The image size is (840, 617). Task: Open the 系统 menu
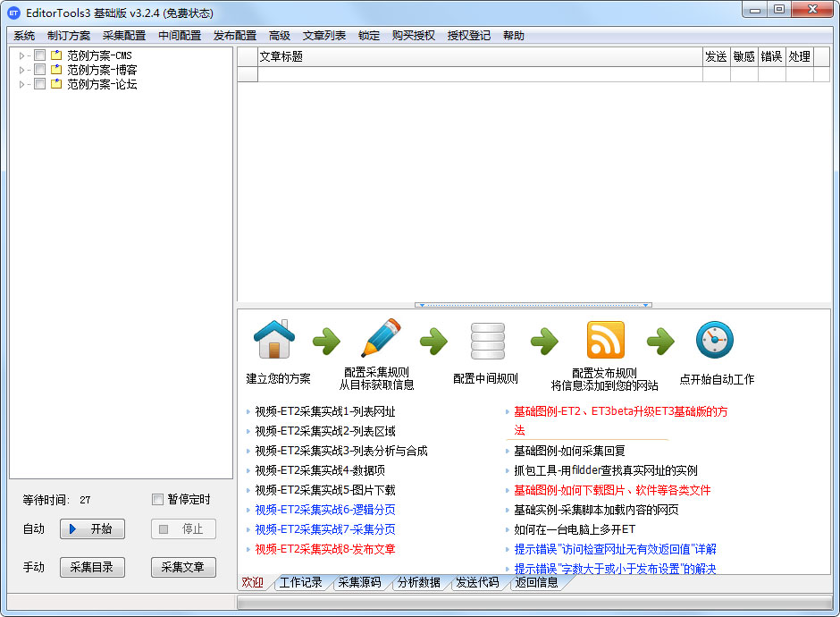coord(24,36)
